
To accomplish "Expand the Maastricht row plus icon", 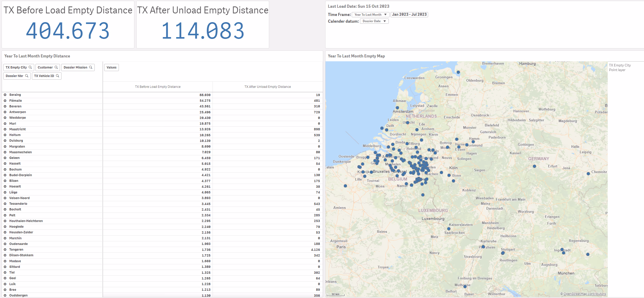I will 5,129.
